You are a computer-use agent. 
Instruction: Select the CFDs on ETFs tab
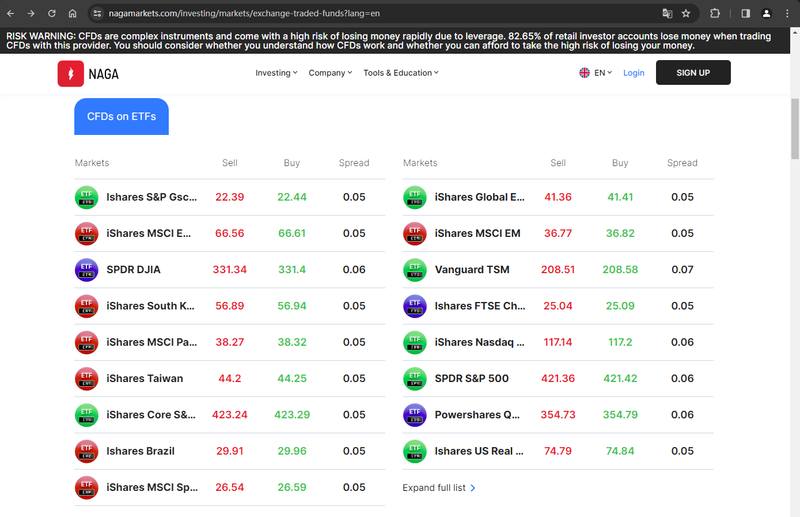[121, 116]
